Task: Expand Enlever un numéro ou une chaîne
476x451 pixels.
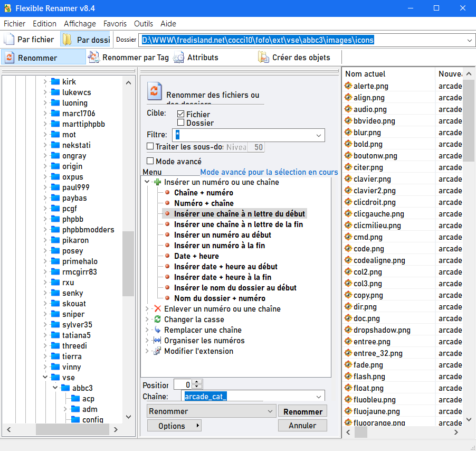Action: (147, 309)
